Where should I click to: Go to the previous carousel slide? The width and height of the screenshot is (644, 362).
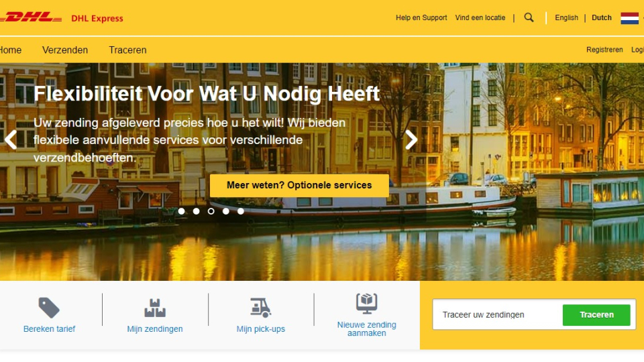point(11,139)
